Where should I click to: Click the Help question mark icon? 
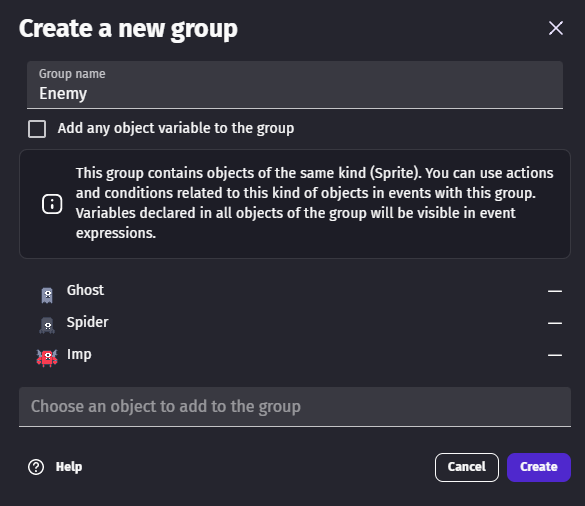click(36, 467)
